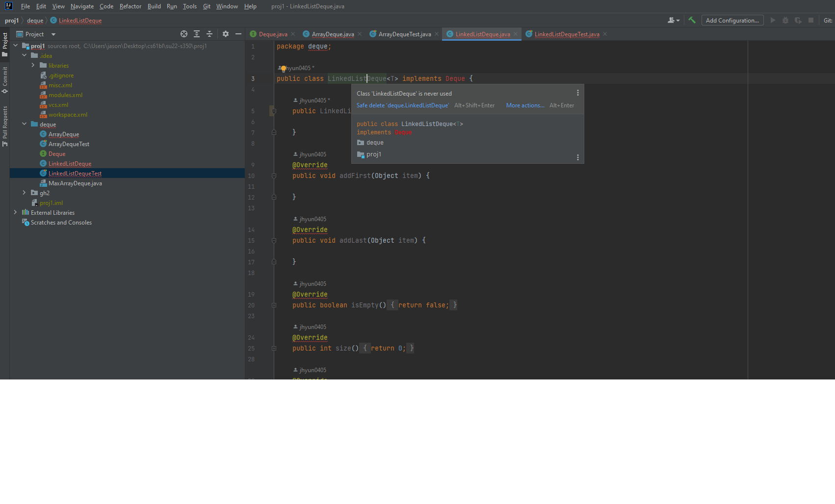Image resolution: width=835 pixels, height=504 pixels.
Task: Switch to LinkedListDequeTest.java tab
Action: tap(566, 34)
